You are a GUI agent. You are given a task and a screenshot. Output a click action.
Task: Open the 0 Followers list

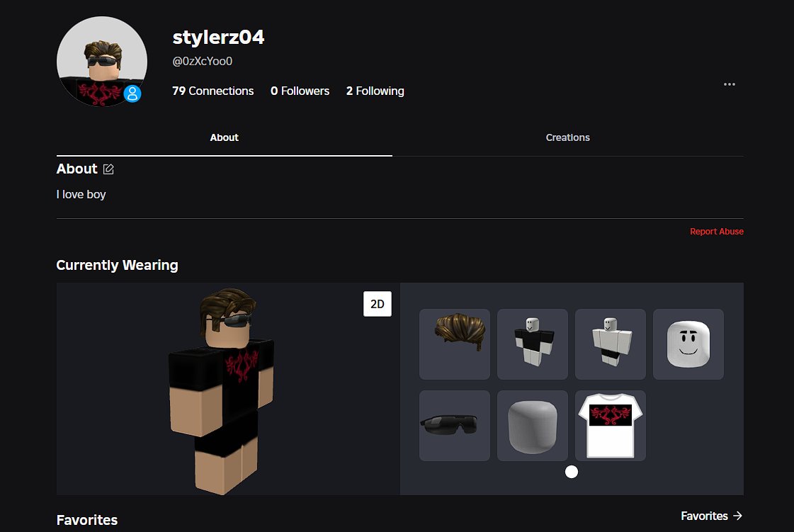pyautogui.click(x=300, y=91)
